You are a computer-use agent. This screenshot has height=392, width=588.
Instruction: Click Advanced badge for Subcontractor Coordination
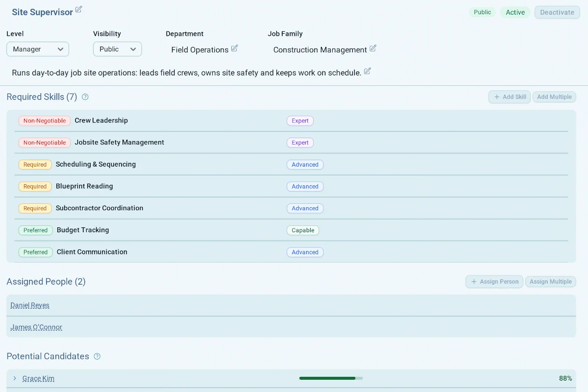305,208
